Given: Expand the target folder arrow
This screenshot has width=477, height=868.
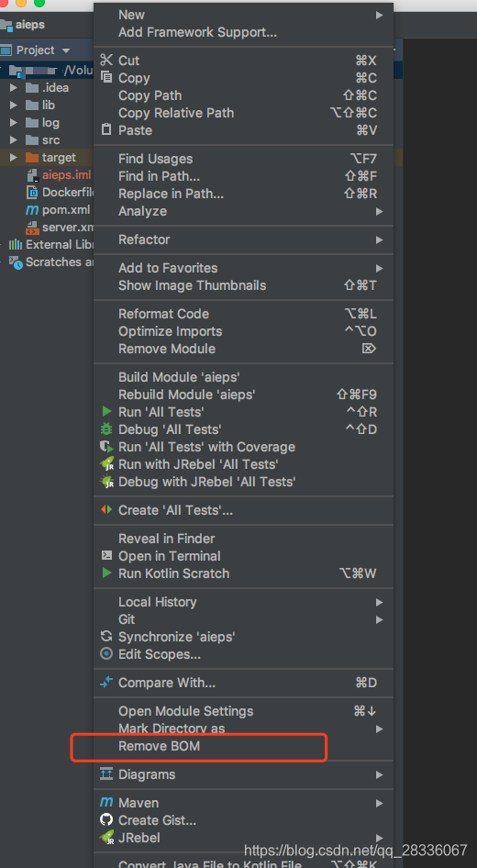Looking at the screenshot, I should coord(14,157).
